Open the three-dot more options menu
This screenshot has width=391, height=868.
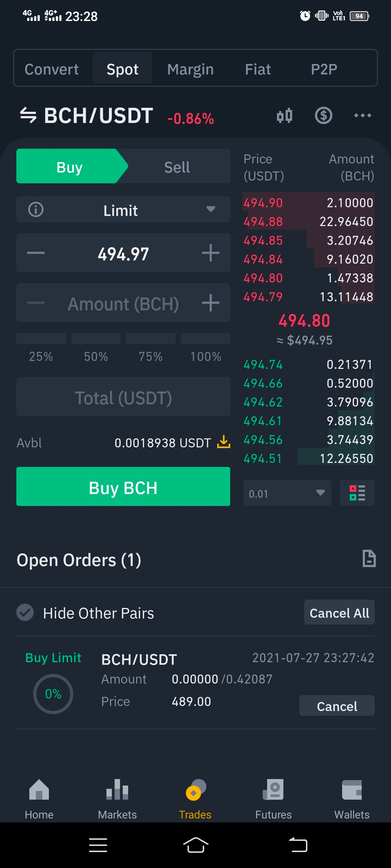362,116
